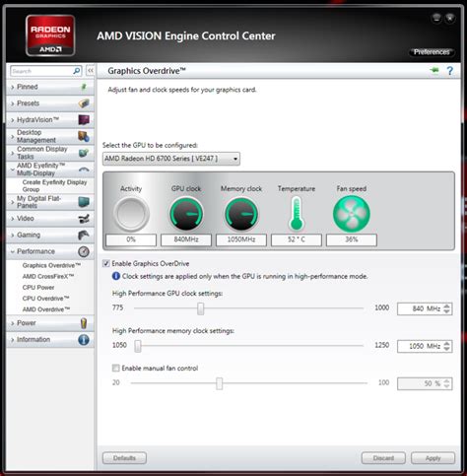The height and width of the screenshot is (476, 467).
Task: Click the green pin-page icon in header
Action: (434, 70)
